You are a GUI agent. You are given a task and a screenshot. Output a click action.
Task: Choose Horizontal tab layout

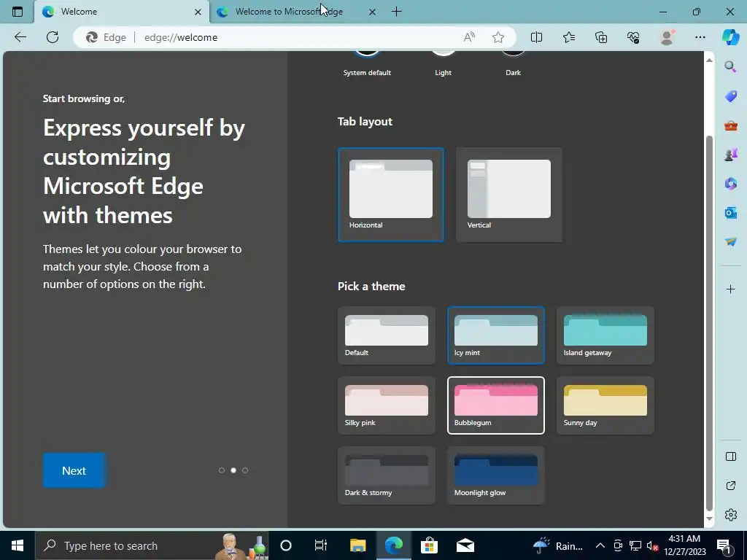[391, 194]
